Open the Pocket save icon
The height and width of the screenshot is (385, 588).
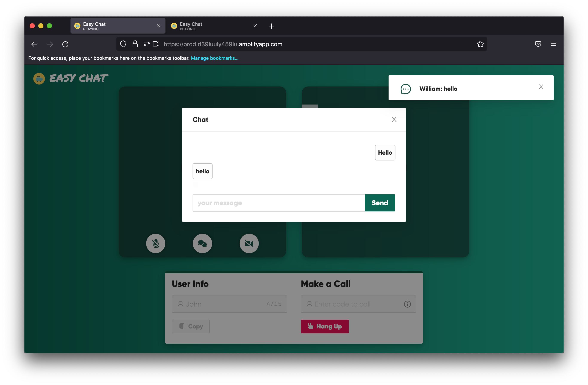pos(538,44)
